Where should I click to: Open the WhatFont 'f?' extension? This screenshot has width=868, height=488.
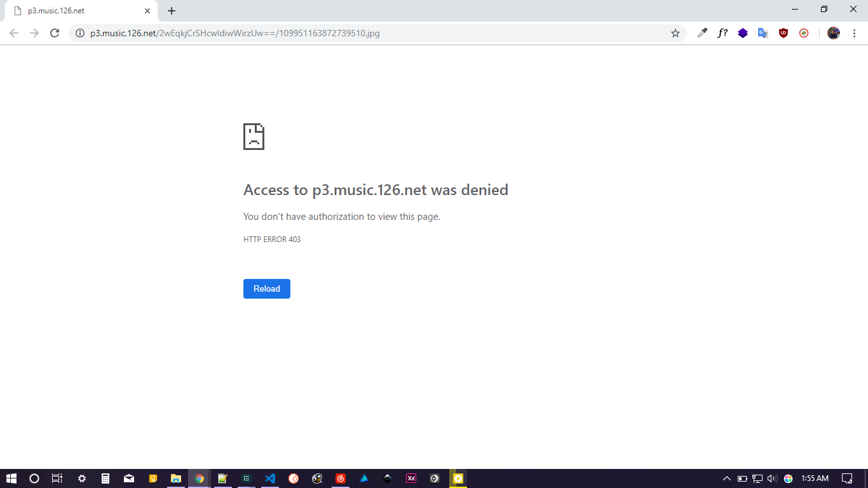(722, 33)
